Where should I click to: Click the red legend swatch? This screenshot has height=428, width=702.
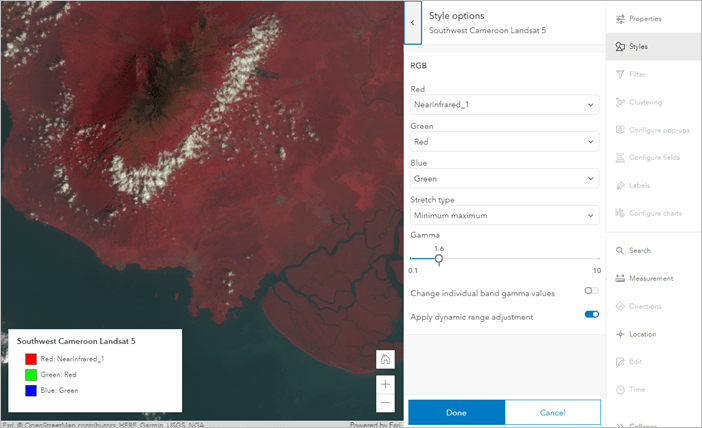point(31,359)
